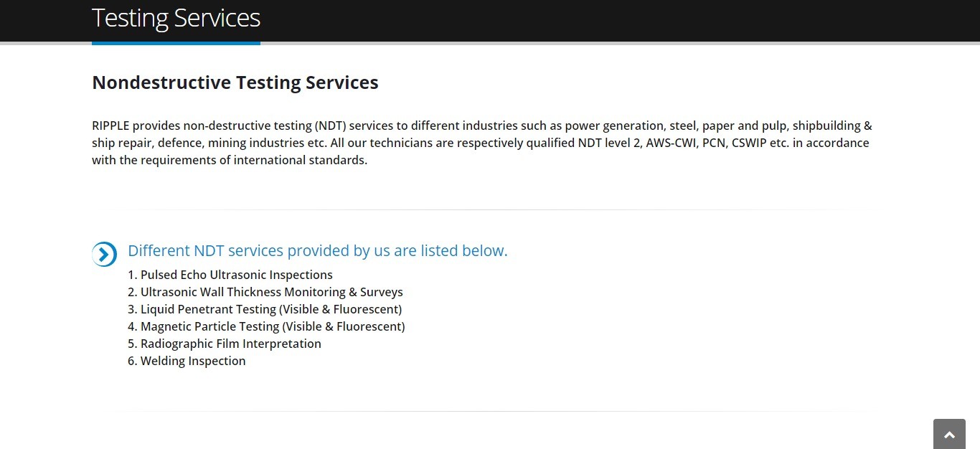Screen dimensions: 980x449
Task: Click the scroll-to-top arrow button
Action: point(949,434)
